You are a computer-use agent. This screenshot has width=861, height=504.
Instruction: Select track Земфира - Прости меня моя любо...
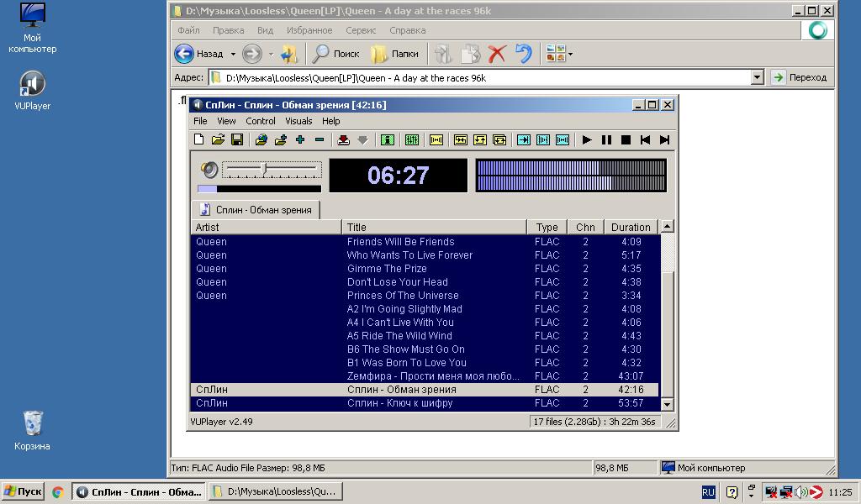pyautogui.click(x=425, y=376)
